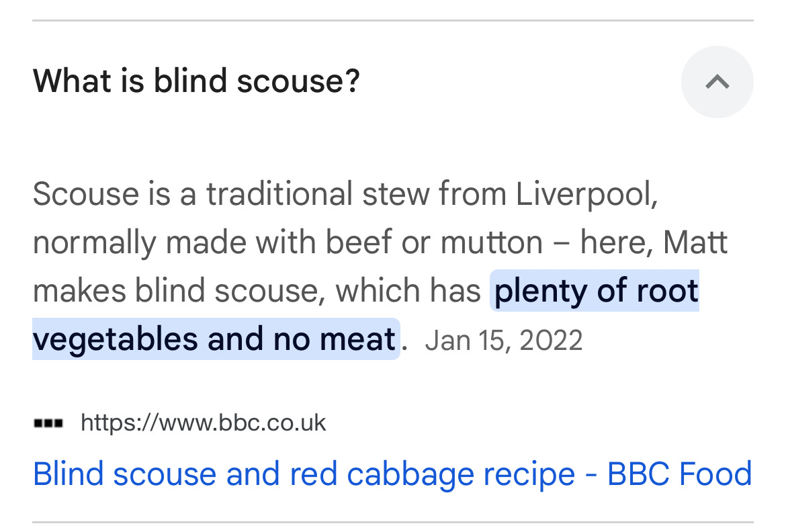Screen dimensions: 786x532
Task: Click the highlighted phrase "plenty of root"
Action: pos(596,291)
